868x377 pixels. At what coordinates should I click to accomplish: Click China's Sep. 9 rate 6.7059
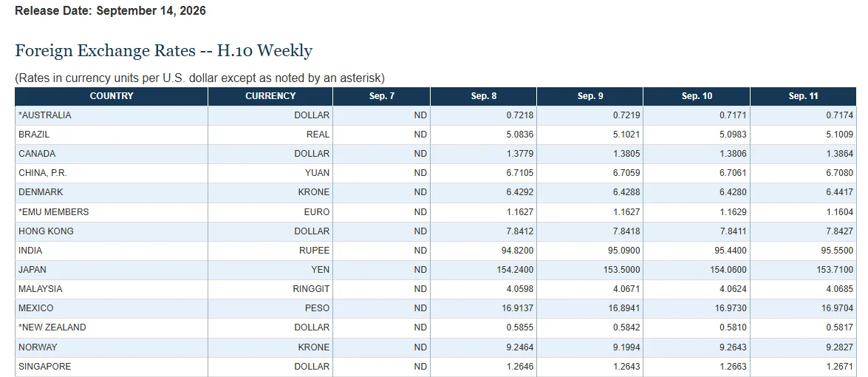click(x=590, y=173)
